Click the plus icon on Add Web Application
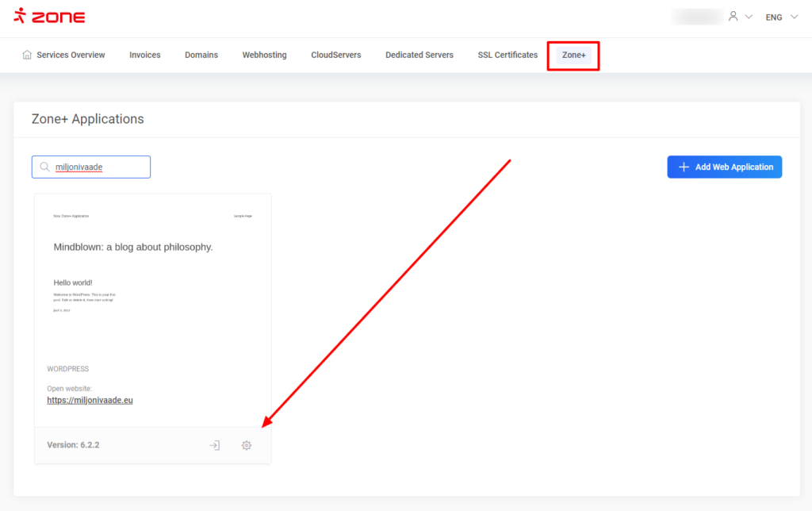 684,167
